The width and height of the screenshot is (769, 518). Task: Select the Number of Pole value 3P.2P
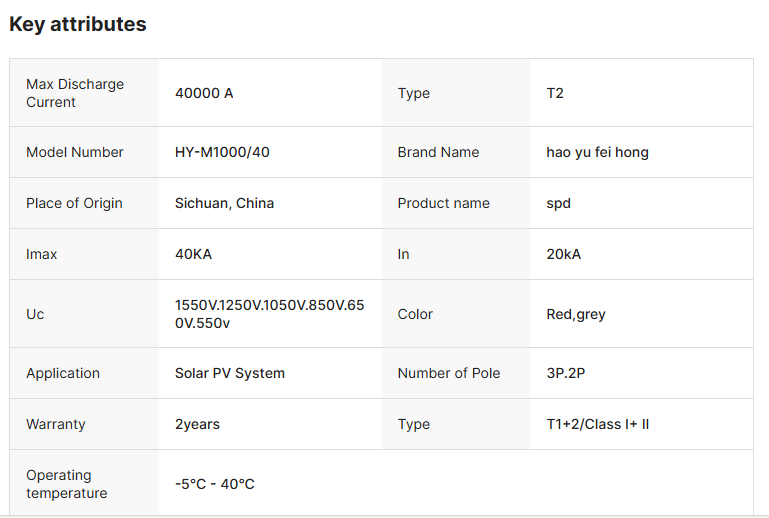567,373
